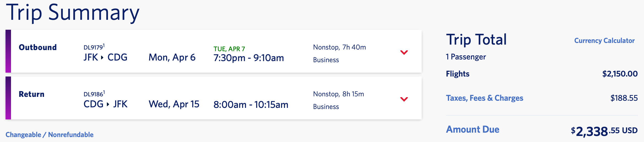The width and height of the screenshot is (644, 142).
Task: Select the Return label
Action: click(x=31, y=94)
